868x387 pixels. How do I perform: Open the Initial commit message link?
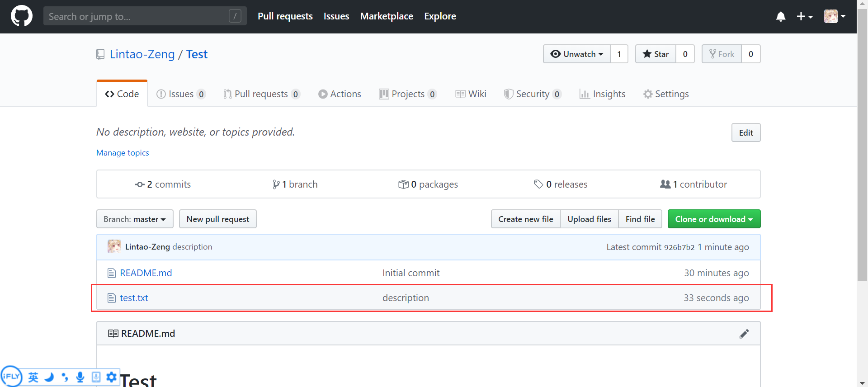pyautogui.click(x=411, y=273)
